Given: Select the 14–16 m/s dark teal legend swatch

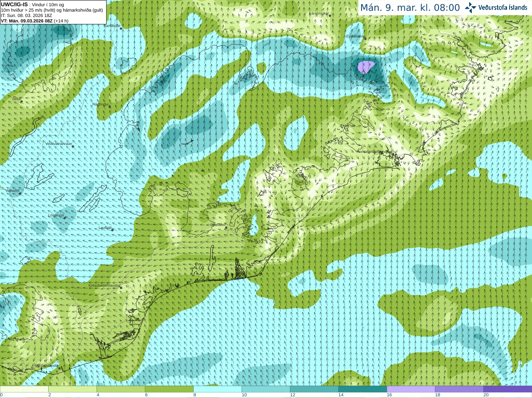Looking at the screenshot, I should pyautogui.click(x=362, y=389).
